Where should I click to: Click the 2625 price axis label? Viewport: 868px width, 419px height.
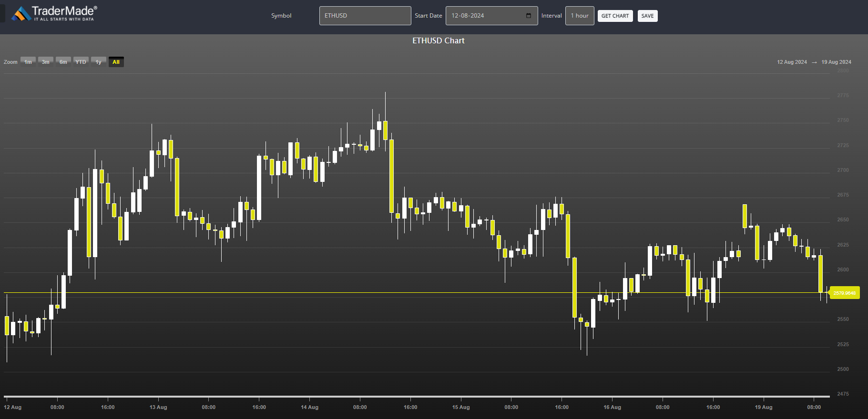[843, 245]
